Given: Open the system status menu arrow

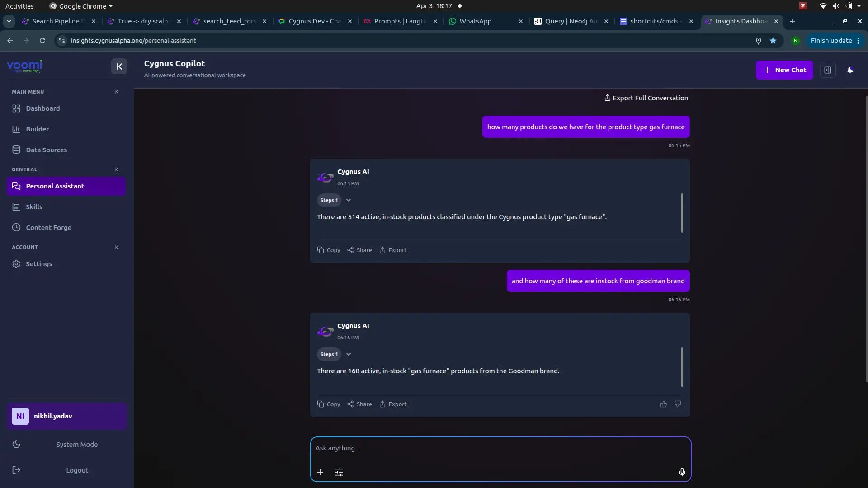Looking at the screenshot, I should coord(859,6).
